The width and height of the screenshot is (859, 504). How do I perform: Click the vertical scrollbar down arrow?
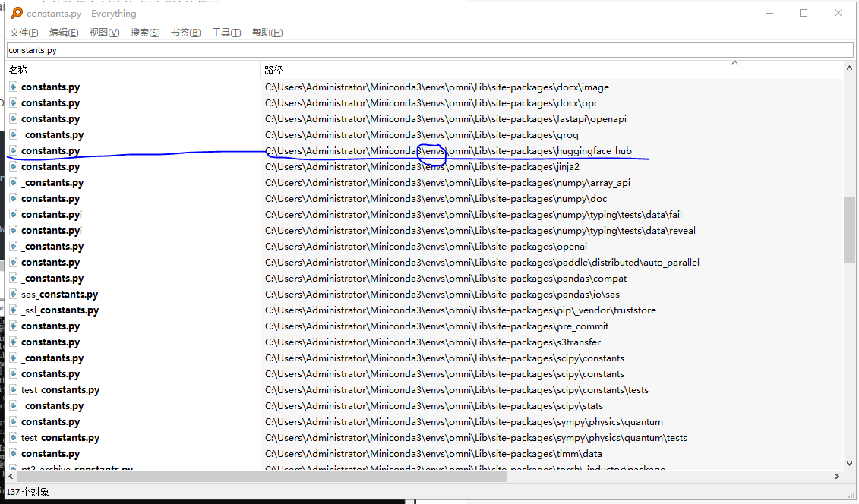[849, 464]
